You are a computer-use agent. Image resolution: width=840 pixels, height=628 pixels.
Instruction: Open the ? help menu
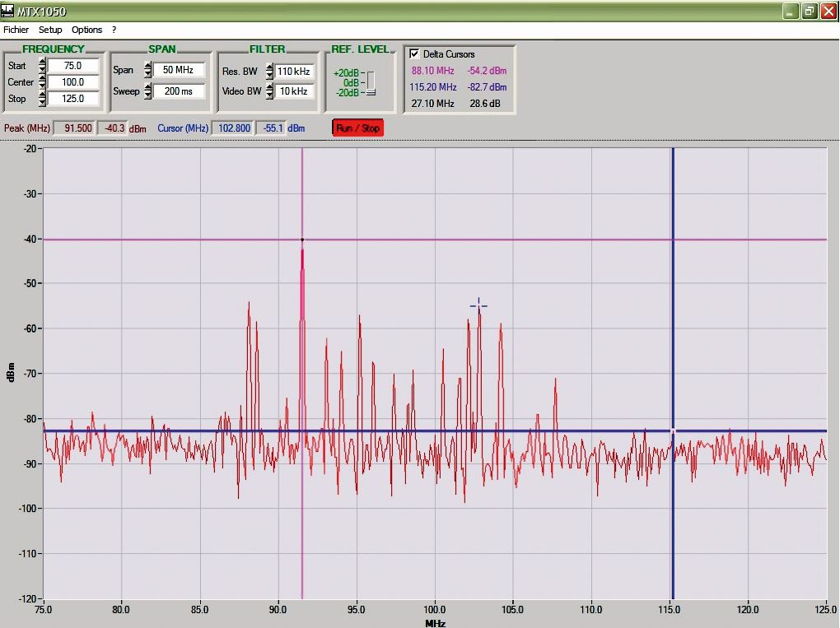[114, 30]
